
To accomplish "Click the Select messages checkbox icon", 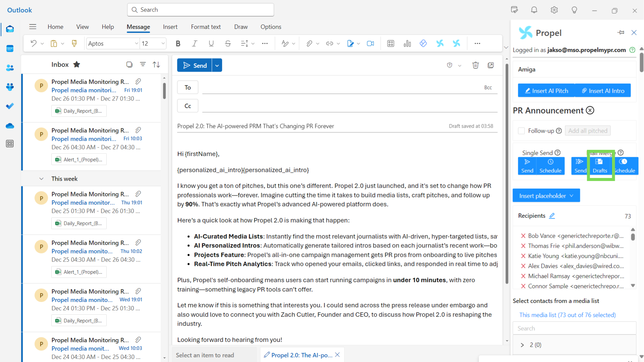I will point(129,64).
